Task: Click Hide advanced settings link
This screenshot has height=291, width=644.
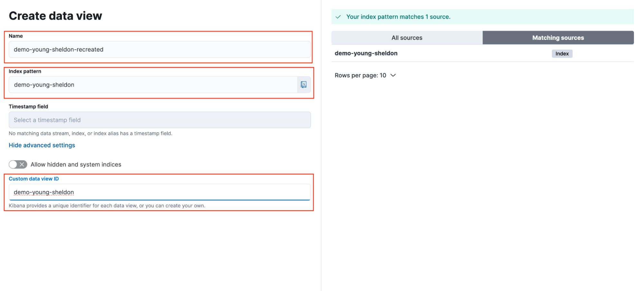Action: point(42,145)
